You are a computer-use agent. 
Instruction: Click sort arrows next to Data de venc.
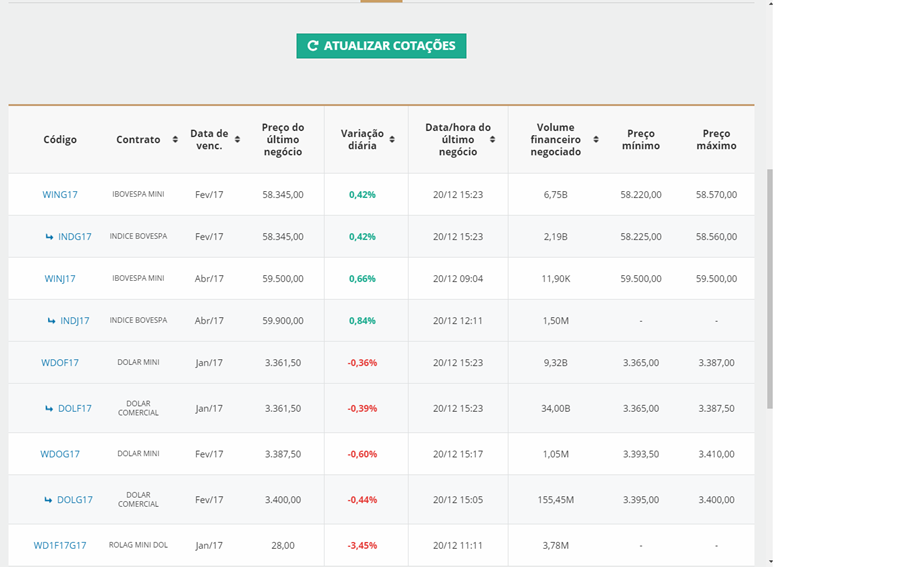click(x=237, y=140)
